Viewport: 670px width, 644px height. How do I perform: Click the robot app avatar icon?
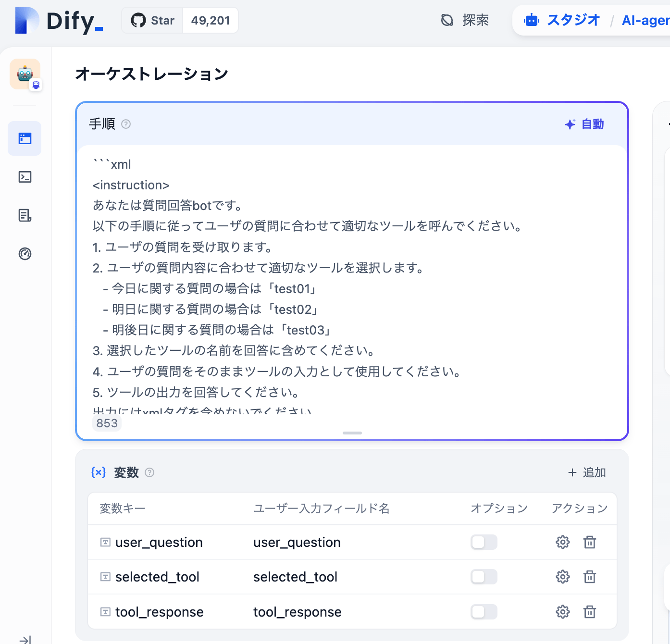(x=25, y=74)
